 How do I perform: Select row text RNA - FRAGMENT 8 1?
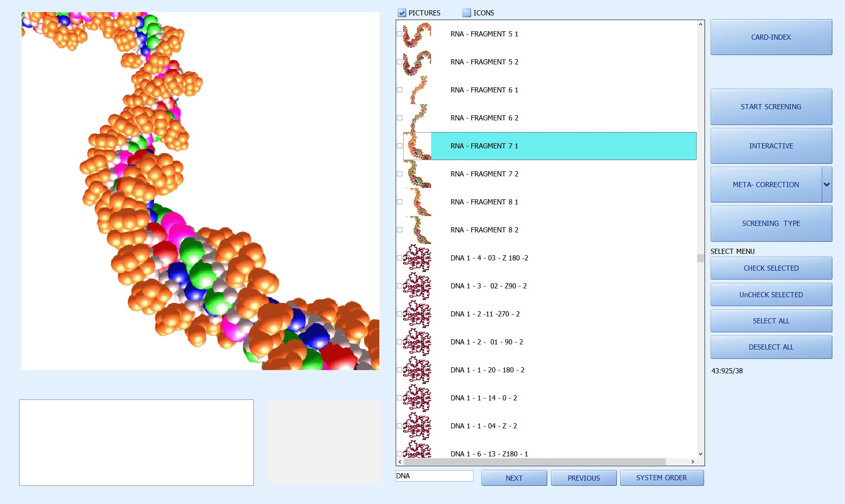pyautogui.click(x=484, y=202)
